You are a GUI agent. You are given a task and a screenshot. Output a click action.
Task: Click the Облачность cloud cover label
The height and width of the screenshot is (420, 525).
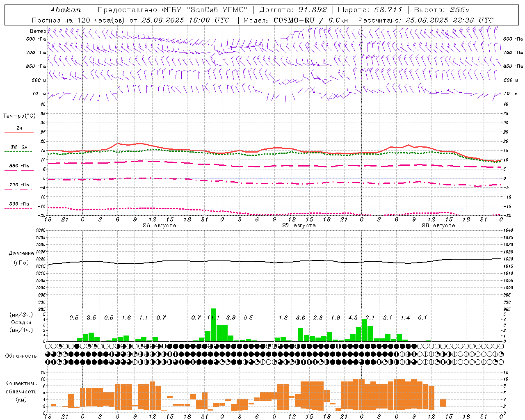click(21, 356)
